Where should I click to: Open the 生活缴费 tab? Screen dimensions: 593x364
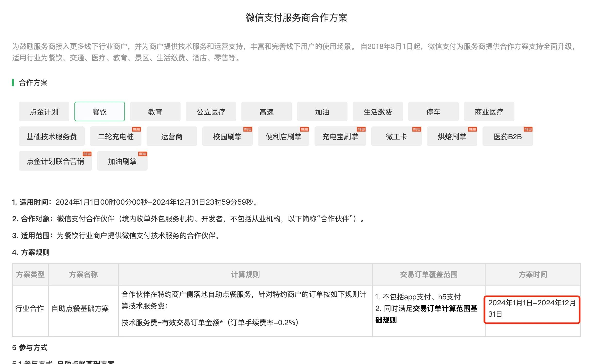point(378,112)
